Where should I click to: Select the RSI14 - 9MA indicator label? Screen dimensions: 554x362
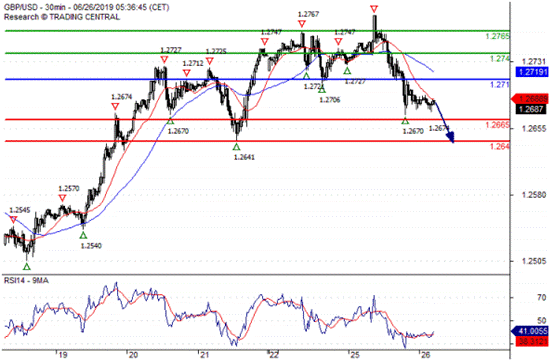pos(26,281)
